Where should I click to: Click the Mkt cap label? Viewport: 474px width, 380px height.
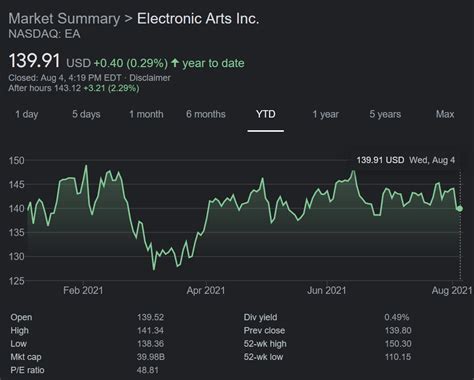pyautogui.click(x=26, y=357)
